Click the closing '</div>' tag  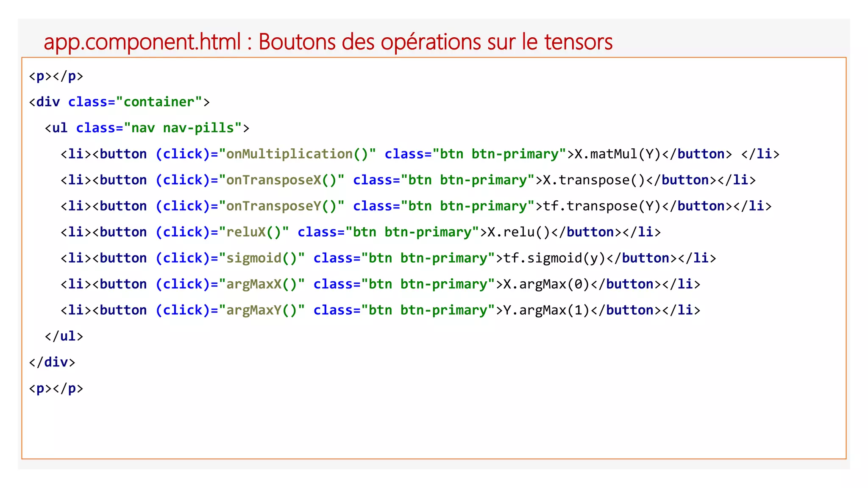pos(52,362)
